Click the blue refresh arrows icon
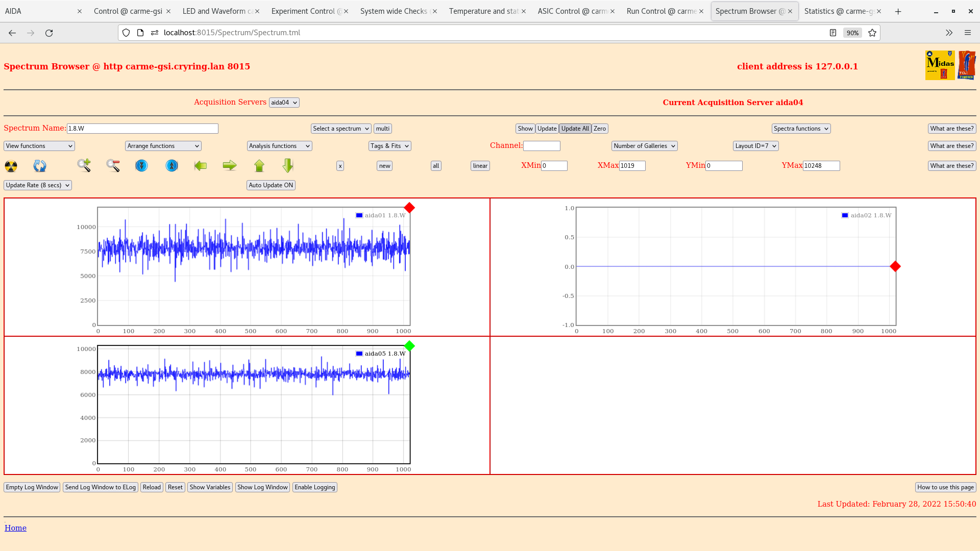Screen dimensions: 980x551 tap(40, 166)
